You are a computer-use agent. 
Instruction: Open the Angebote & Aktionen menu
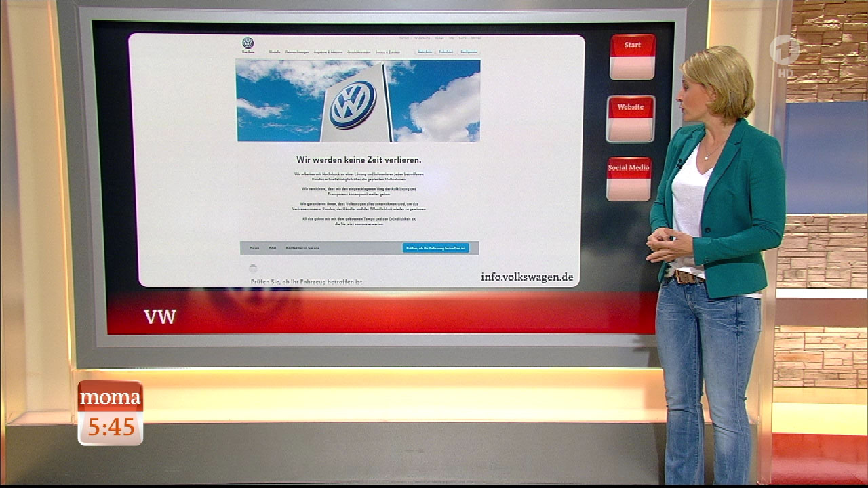[x=328, y=52]
